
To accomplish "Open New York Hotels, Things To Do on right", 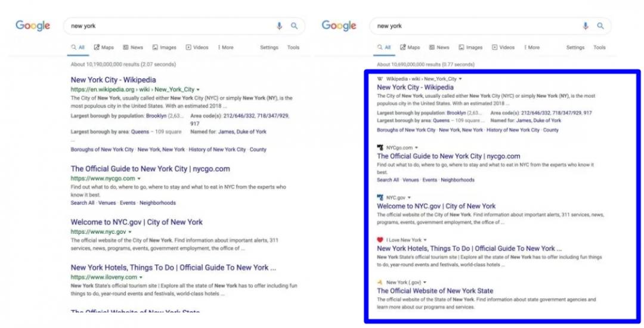I will (x=469, y=248).
